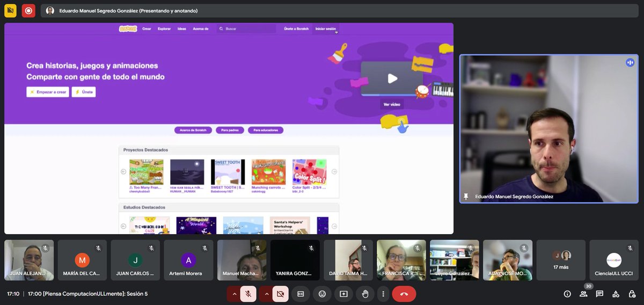Show the participants people panel
This screenshot has width=644, height=305.
click(x=583, y=294)
